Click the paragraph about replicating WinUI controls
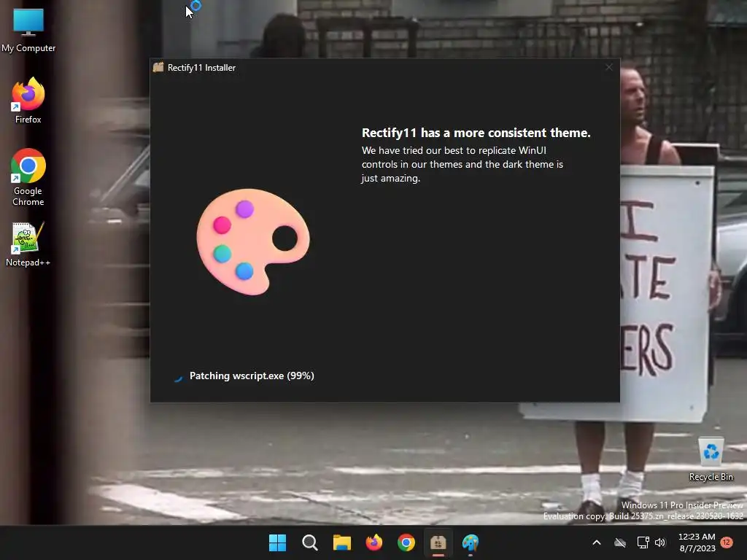 tap(462, 164)
